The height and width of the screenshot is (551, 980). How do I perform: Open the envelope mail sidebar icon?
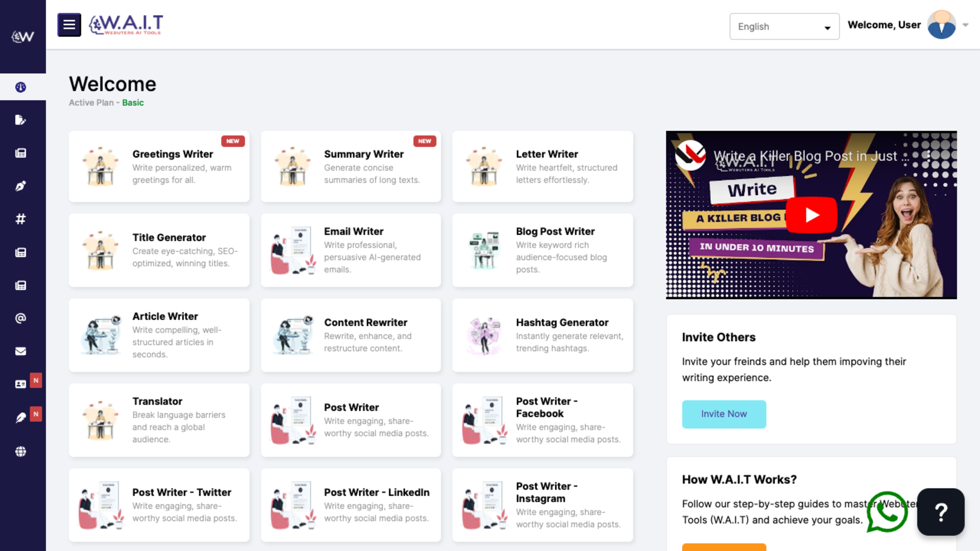[x=21, y=351]
